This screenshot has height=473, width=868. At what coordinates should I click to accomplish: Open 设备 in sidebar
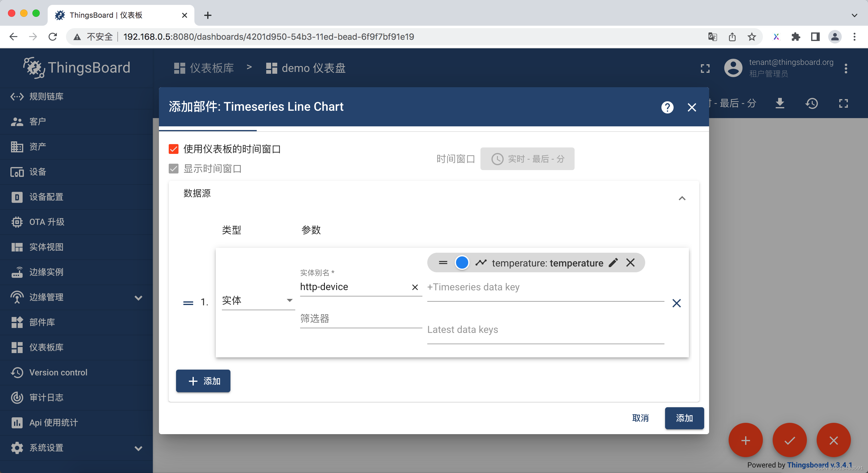click(x=76, y=172)
